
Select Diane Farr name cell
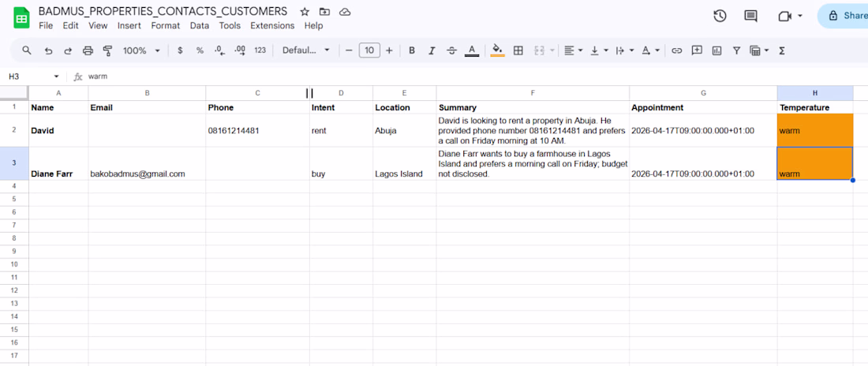point(58,163)
